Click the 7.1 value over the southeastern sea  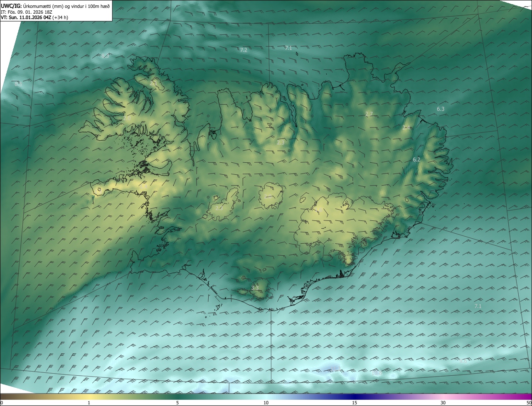pyautogui.click(x=478, y=306)
